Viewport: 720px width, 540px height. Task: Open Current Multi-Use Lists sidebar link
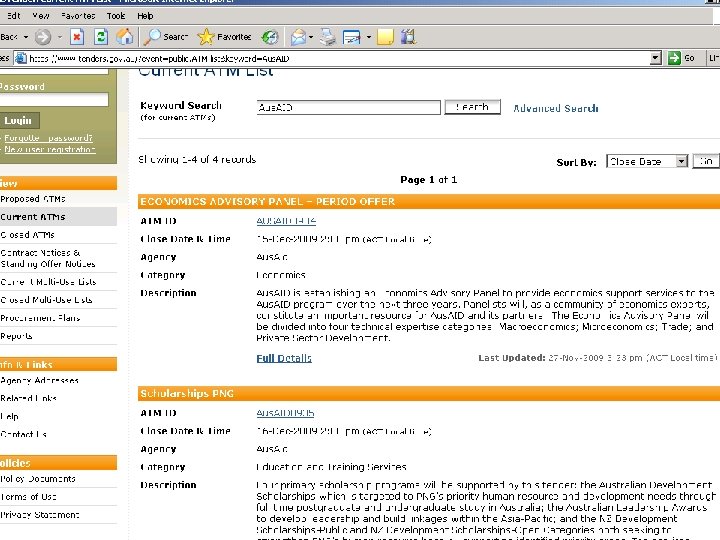point(48,282)
